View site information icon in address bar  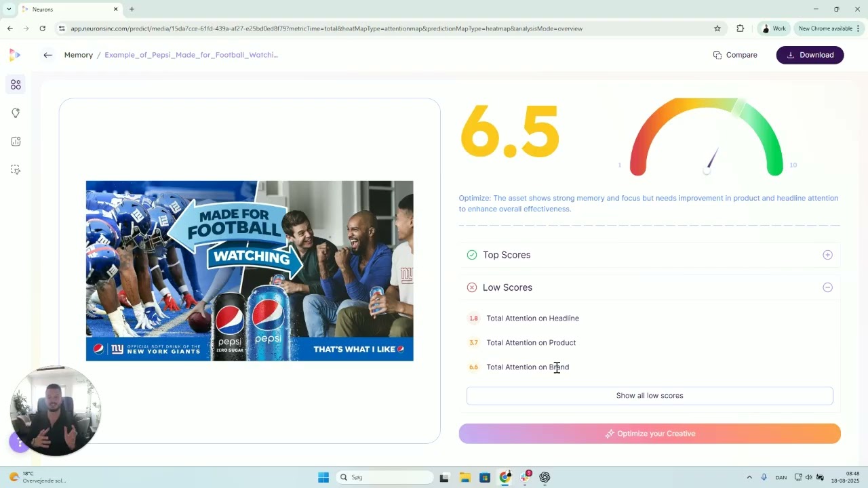pos(62,28)
